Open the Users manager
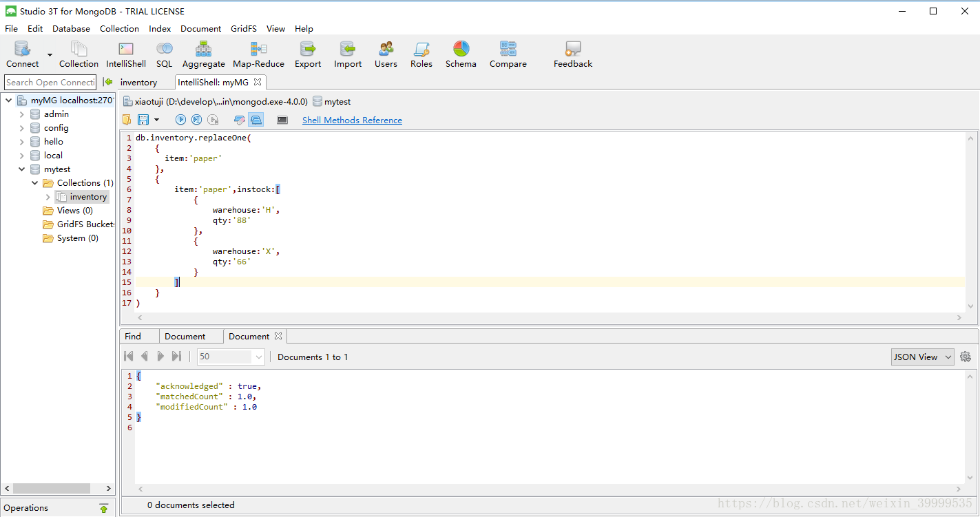 point(386,54)
